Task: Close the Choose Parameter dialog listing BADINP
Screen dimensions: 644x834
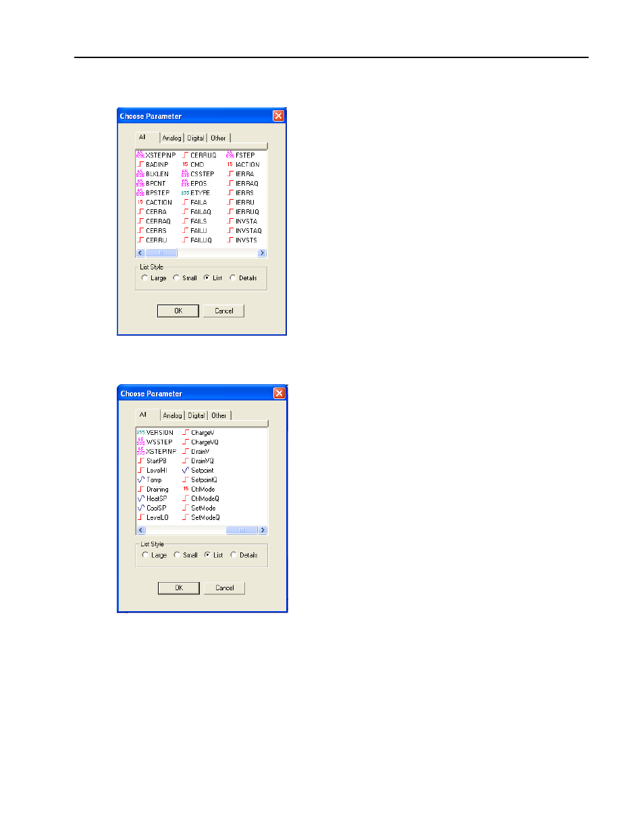Action: [278, 116]
